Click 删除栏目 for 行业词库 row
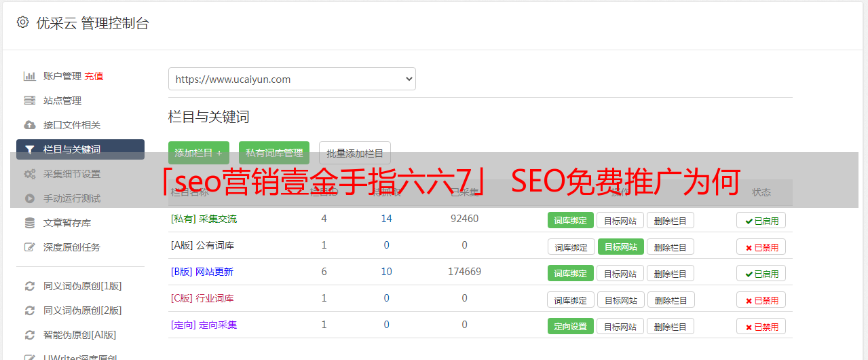Screen dimensions: 868x360 670,300
